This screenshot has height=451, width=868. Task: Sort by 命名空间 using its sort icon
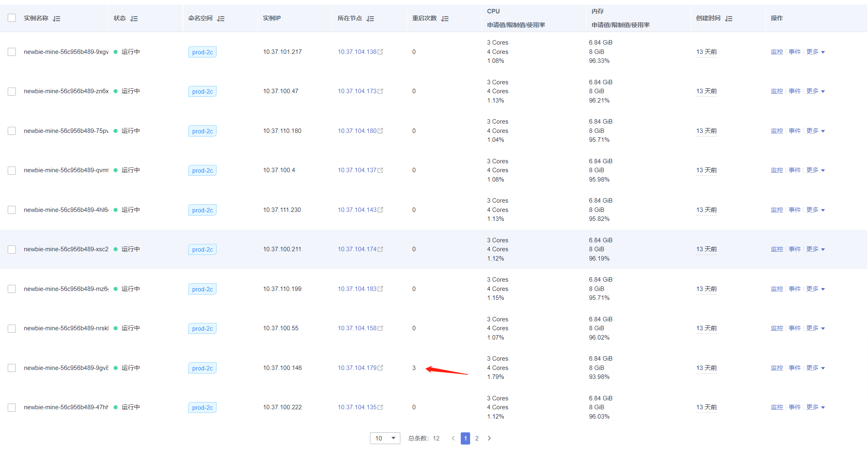(221, 19)
